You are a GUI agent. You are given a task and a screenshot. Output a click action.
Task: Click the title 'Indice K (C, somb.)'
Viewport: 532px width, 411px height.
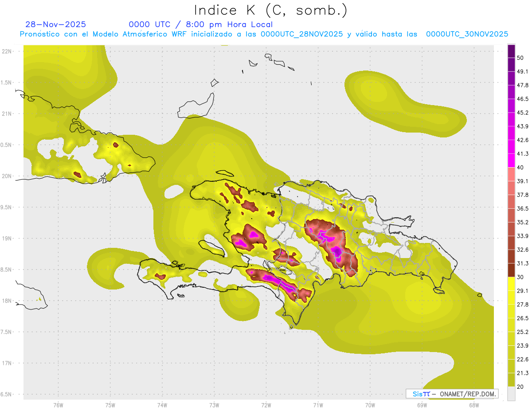270,11
